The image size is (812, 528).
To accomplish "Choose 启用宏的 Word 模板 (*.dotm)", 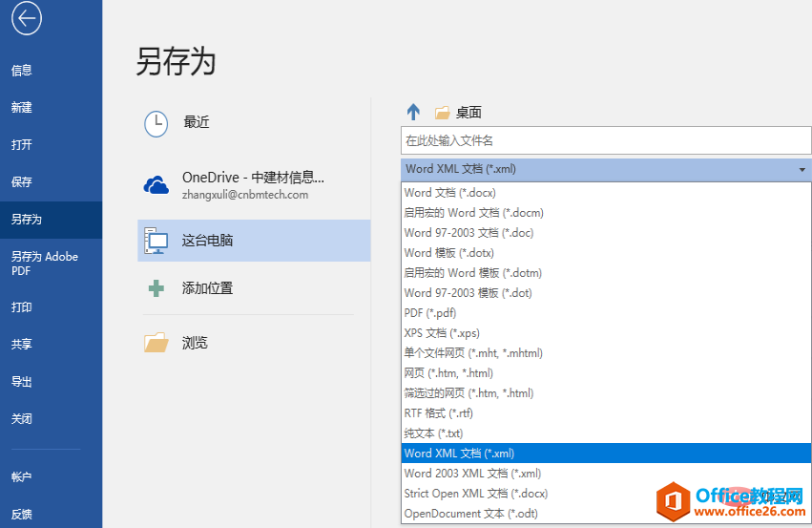I will coord(606,273).
